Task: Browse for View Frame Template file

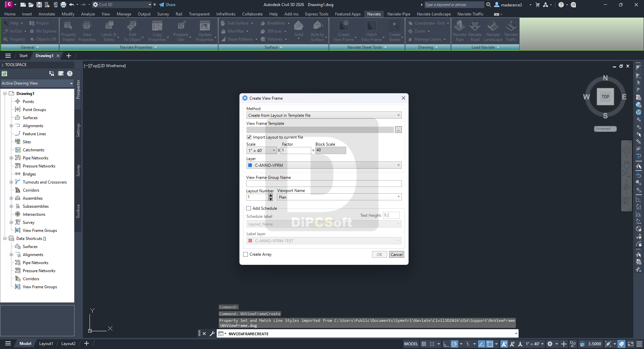Action: [398, 130]
